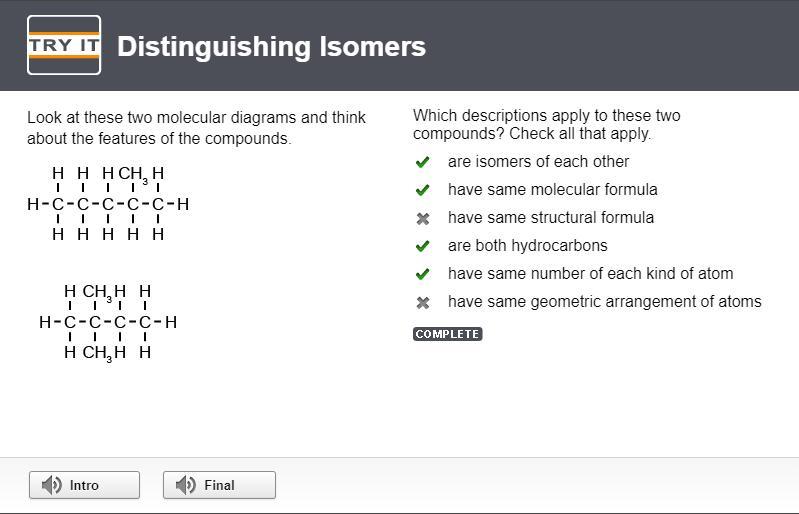Toggle 'have same structural formula' X mark
Viewport: 799px width, 514px height.
tap(422, 219)
